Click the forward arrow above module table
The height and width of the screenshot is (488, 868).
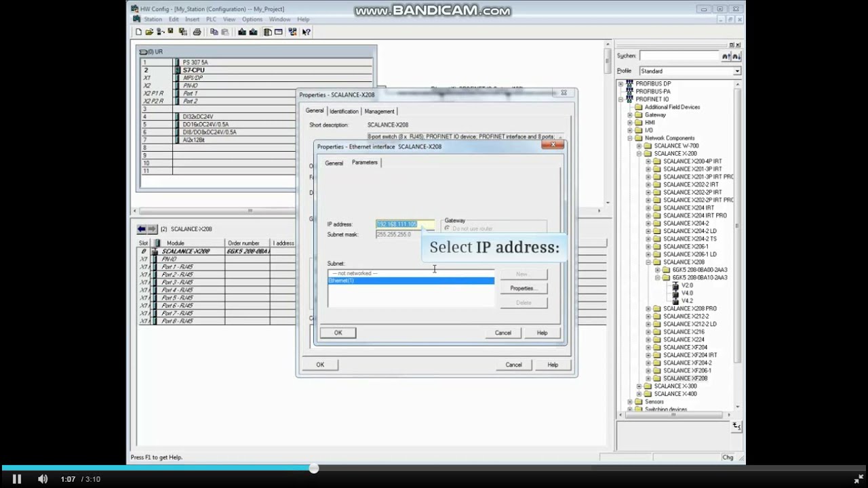point(152,229)
